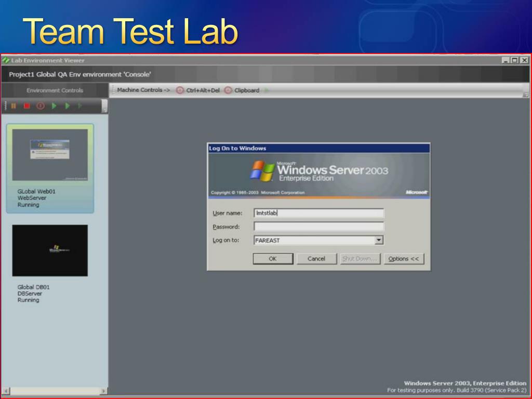Select the Global Web01 machine thumbnail
Screen dimensions: 532x399
tap(50, 154)
